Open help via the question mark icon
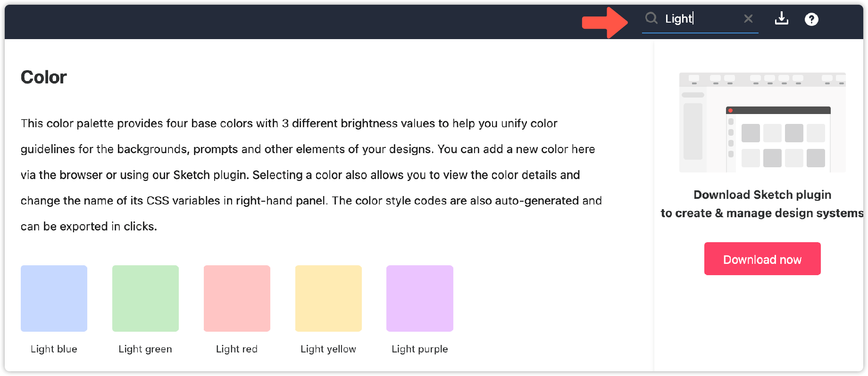The image size is (868, 376). [x=811, y=19]
